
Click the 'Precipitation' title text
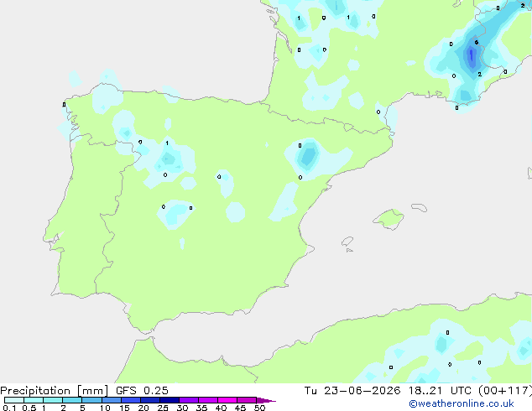coord(35,391)
